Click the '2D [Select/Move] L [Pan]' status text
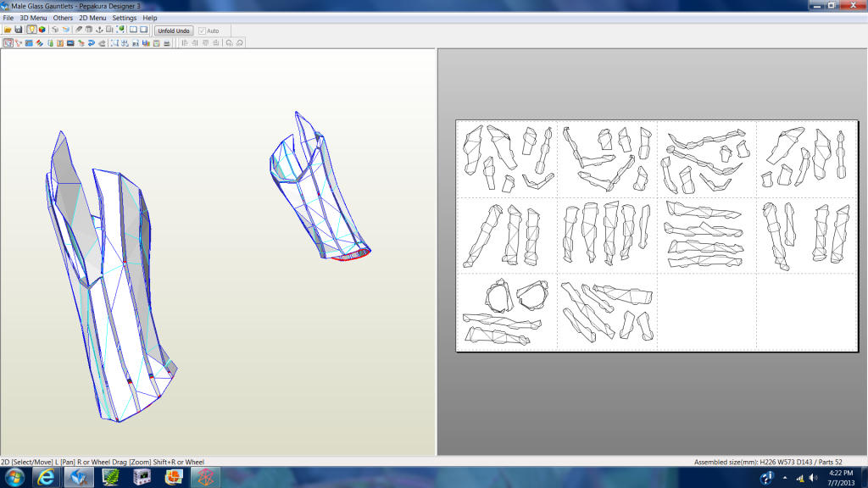The image size is (868, 488). tap(37, 462)
